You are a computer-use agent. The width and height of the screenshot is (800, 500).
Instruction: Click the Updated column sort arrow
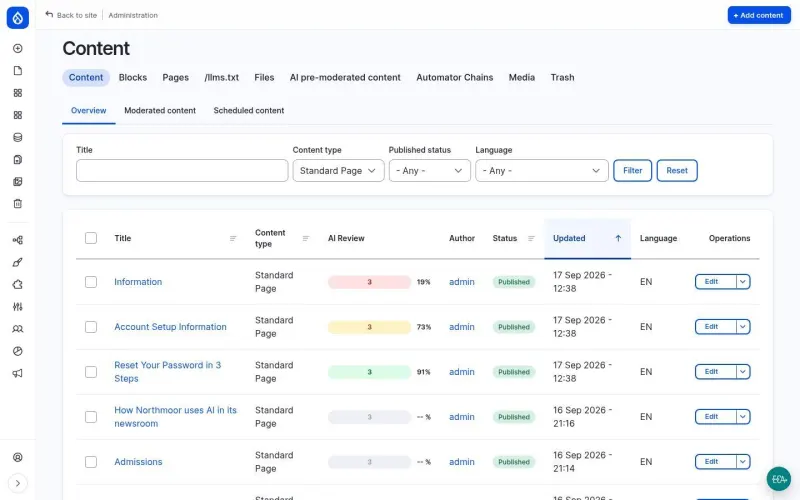[618, 238]
